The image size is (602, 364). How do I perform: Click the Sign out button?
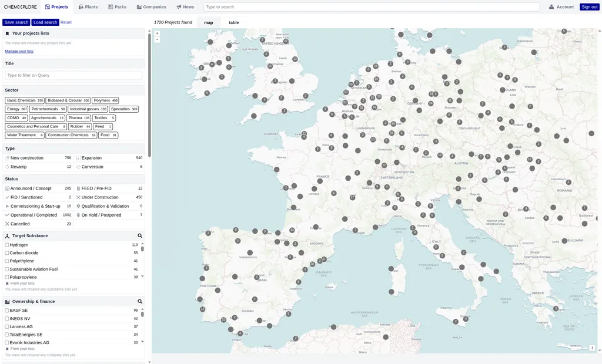point(589,7)
